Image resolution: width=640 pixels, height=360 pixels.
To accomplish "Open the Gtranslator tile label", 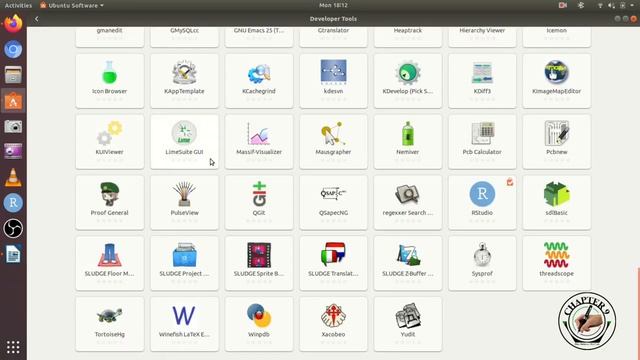I will [333, 31].
